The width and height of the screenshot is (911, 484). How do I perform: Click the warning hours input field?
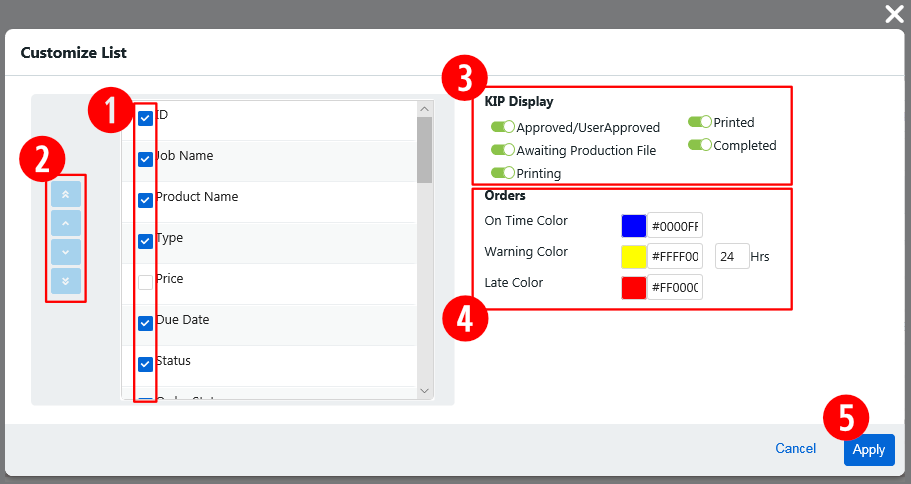tap(732, 257)
